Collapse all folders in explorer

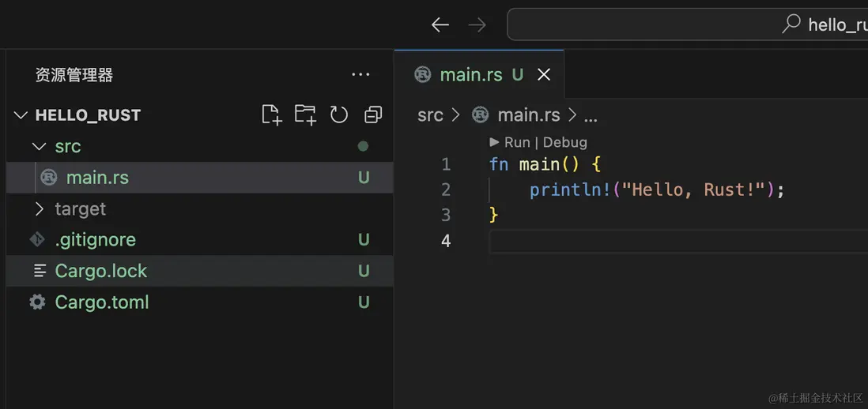tap(373, 115)
